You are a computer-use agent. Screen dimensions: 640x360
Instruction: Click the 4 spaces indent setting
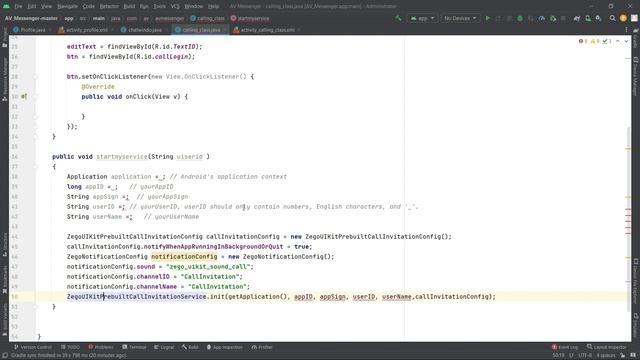tap(606, 356)
